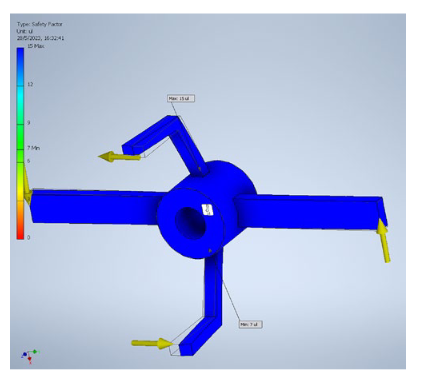
Task: Click the '7 Min' legend label
Action: click(x=33, y=148)
